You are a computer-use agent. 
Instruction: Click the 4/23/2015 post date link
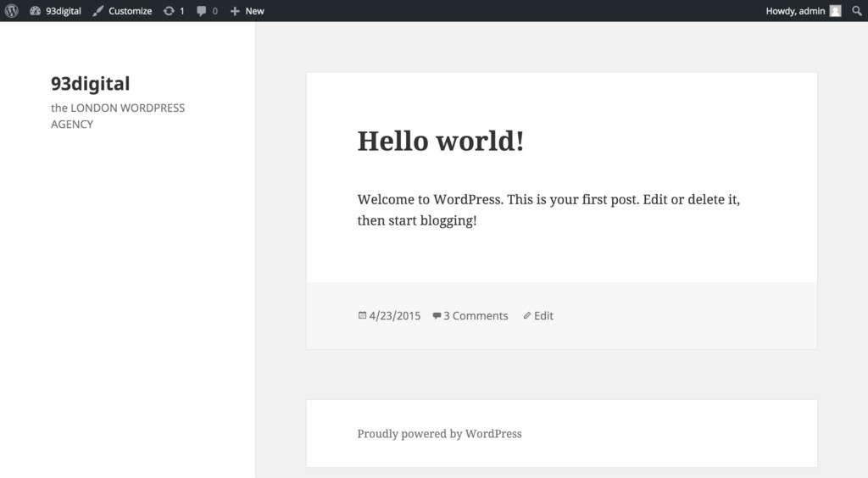[x=395, y=315]
